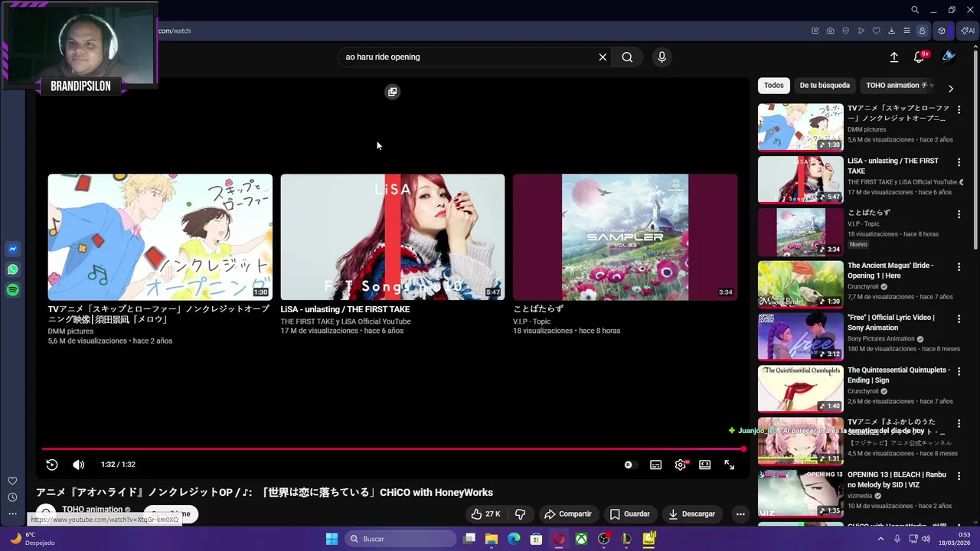Open WhatsApp in Opera sidebar
Viewport: 980px width, 551px height.
point(13,269)
